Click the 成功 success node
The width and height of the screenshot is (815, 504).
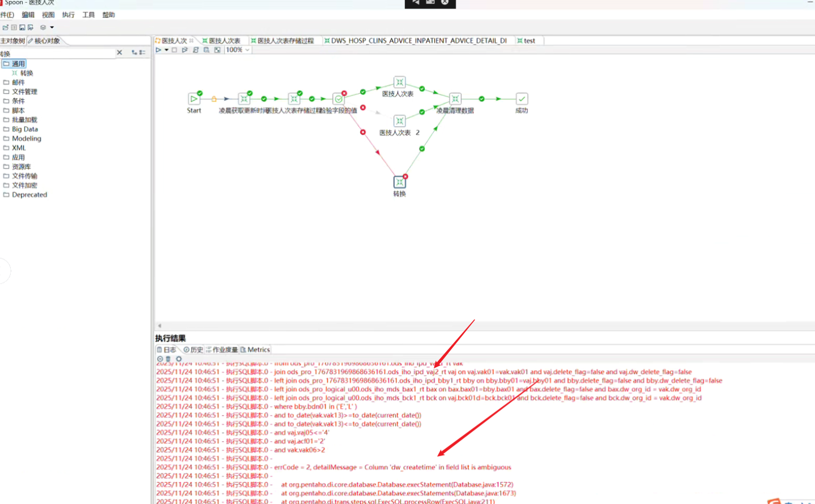pos(521,99)
